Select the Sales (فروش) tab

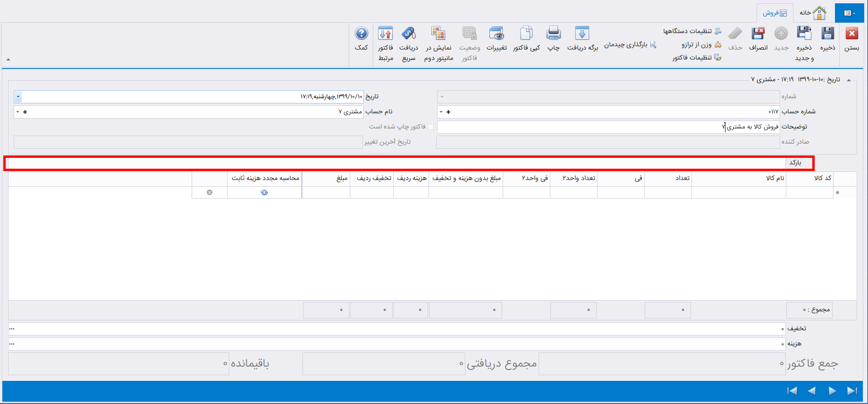tap(775, 13)
